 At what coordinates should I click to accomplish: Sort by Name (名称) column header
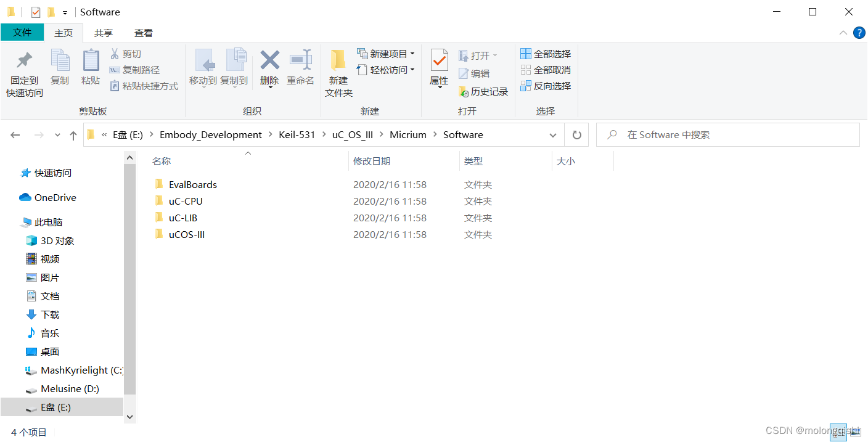click(162, 161)
